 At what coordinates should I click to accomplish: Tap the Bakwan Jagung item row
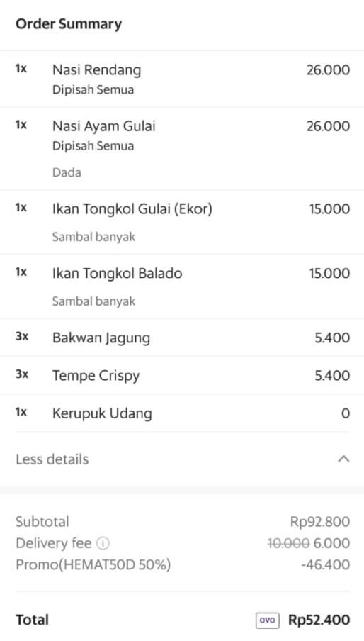coord(182,338)
